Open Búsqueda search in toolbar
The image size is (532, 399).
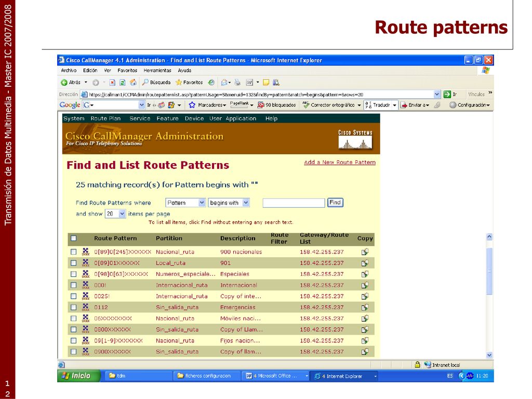(156, 83)
